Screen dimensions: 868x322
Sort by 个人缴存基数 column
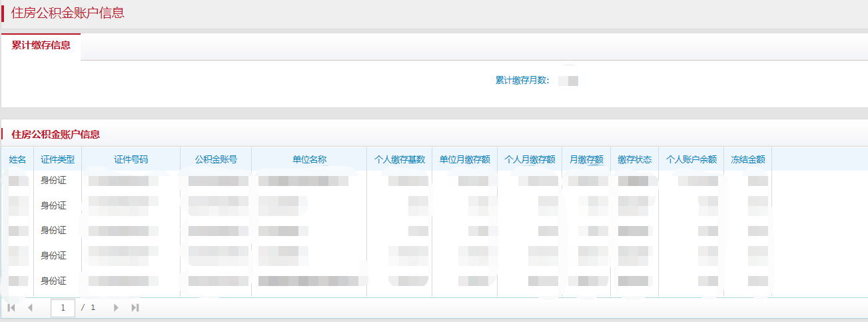pos(399,159)
